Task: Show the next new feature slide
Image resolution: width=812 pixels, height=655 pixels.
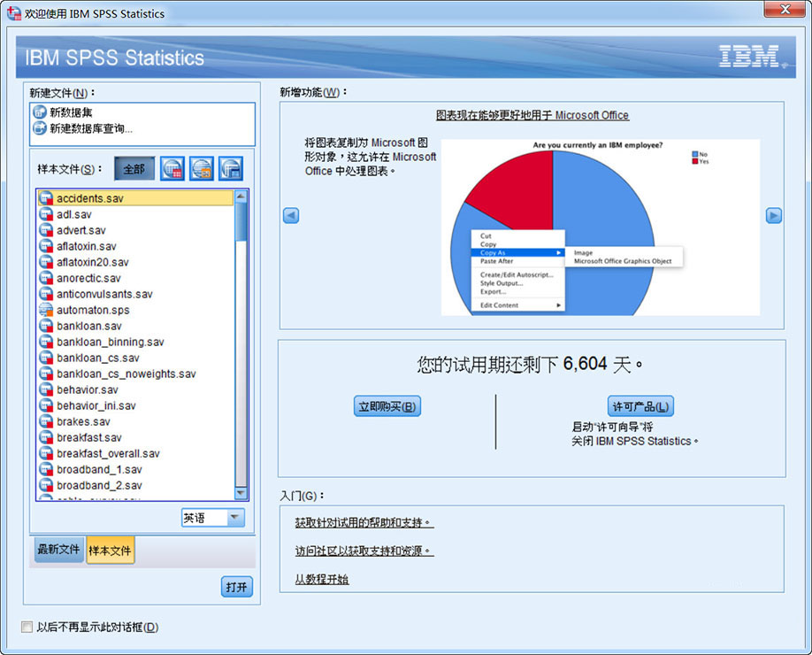Action: (x=773, y=215)
